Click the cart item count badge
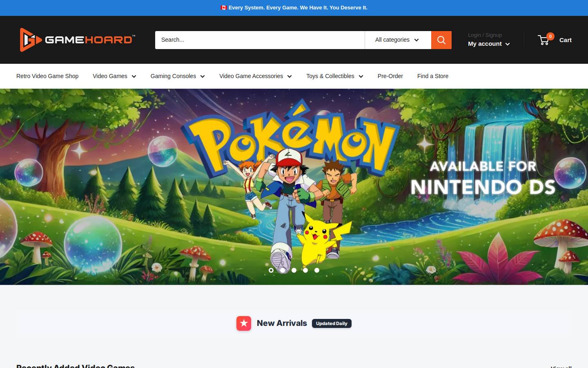 550,36
